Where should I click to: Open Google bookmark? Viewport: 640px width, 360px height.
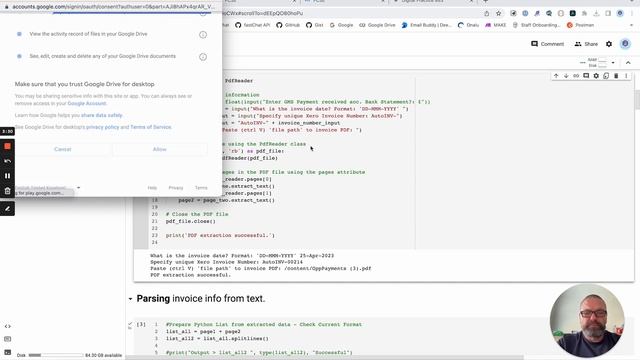pos(341,25)
